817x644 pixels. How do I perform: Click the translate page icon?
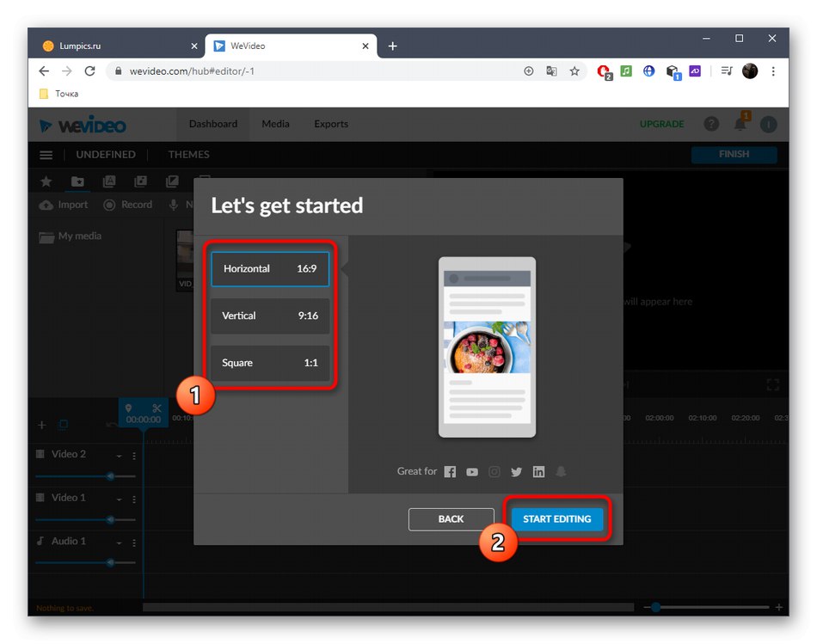551,71
